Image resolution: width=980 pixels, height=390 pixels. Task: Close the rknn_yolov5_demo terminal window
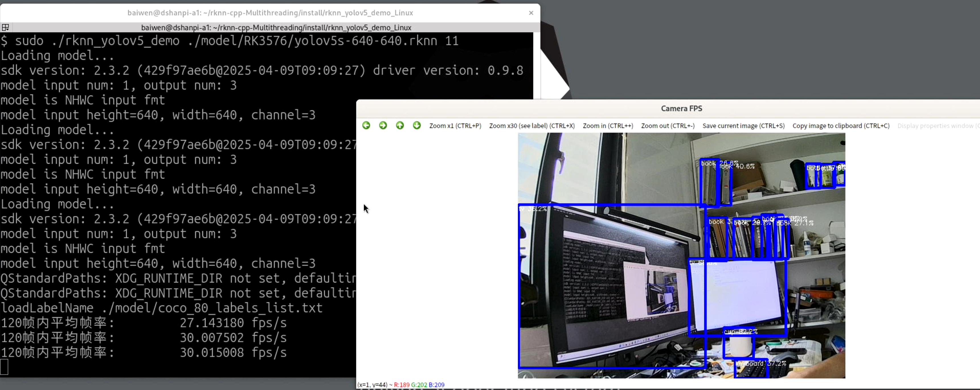(x=531, y=13)
